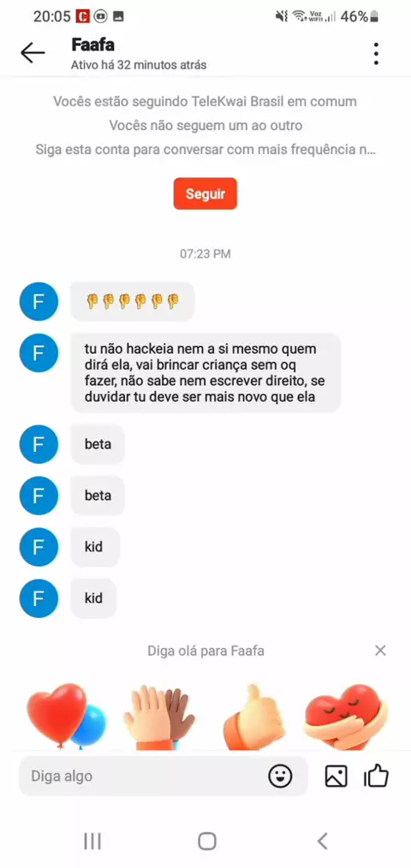Viewport: 411px width, 868px height.
Task: Tap the last "kid" message bubble
Action: point(93,598)
